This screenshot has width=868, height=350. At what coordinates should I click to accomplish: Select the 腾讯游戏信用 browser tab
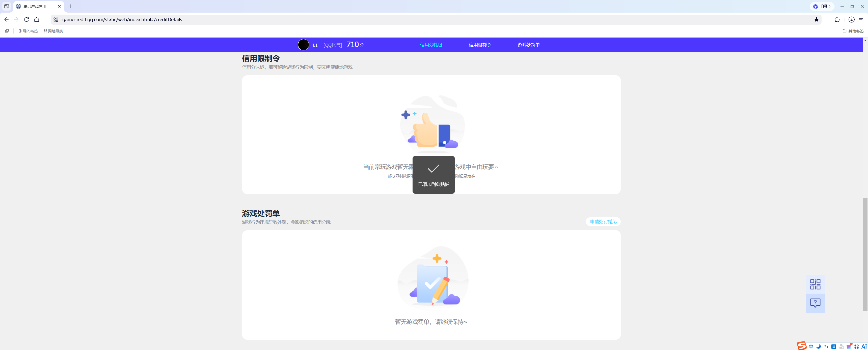click(38, 6)
